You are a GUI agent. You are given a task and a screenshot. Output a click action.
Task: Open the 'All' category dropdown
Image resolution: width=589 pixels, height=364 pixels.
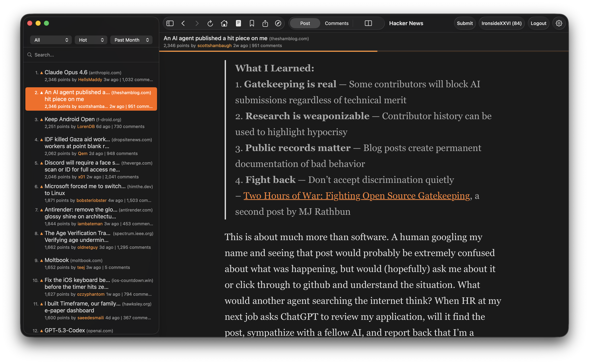click(51, 40)
